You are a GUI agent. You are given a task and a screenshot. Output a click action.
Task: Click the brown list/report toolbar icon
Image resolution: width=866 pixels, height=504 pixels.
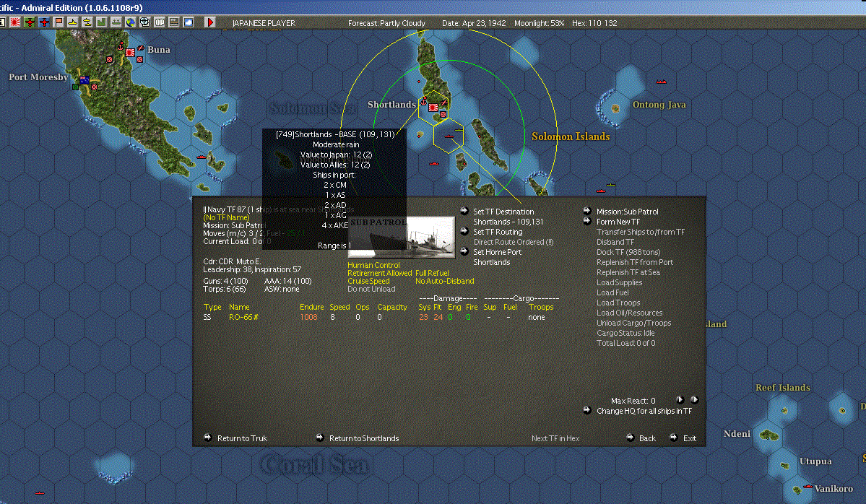coord(174,22)
